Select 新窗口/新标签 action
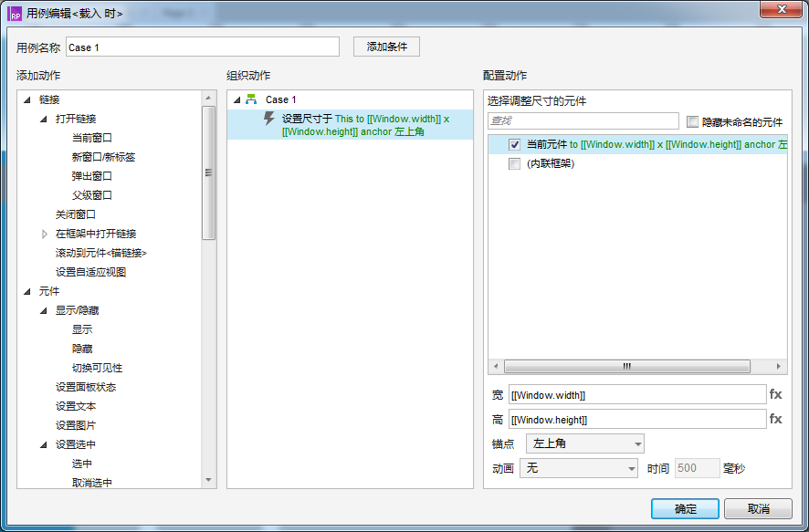809x532 pixels. click(104, 157)
